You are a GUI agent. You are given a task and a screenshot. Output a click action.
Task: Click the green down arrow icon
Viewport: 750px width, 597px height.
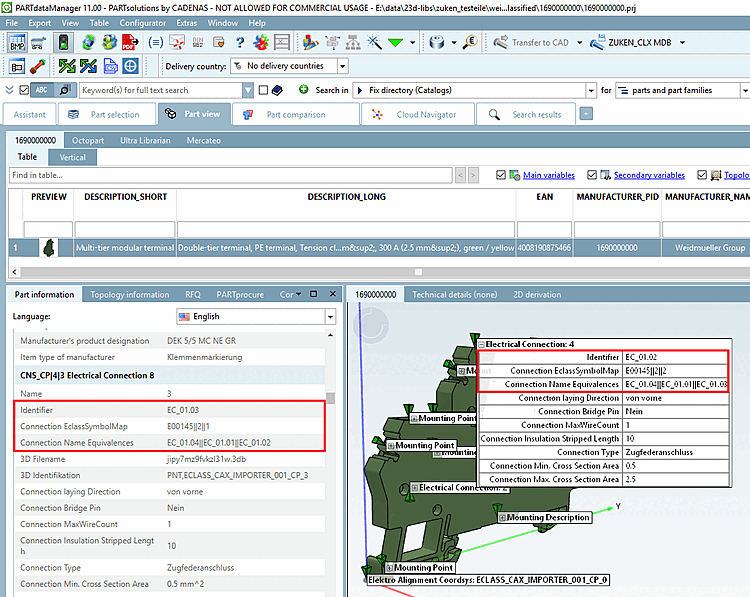tap(396, 43)
